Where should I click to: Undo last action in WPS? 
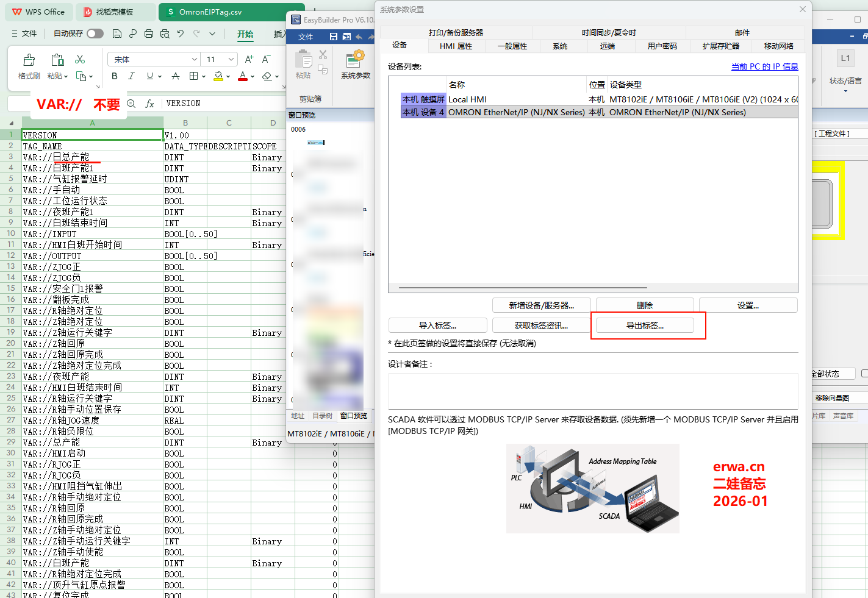tap(181, 34)
